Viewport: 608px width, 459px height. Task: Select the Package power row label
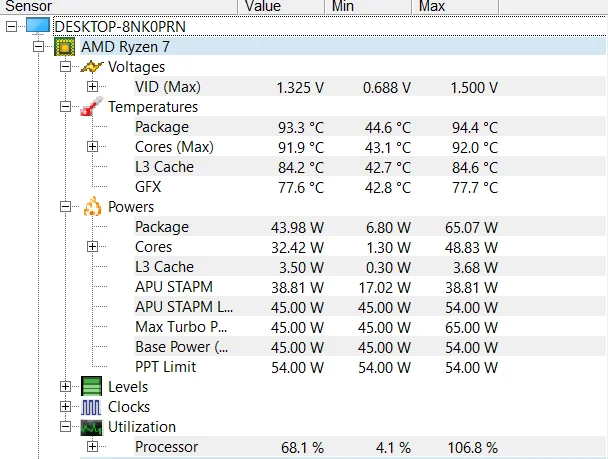point(162,227)
